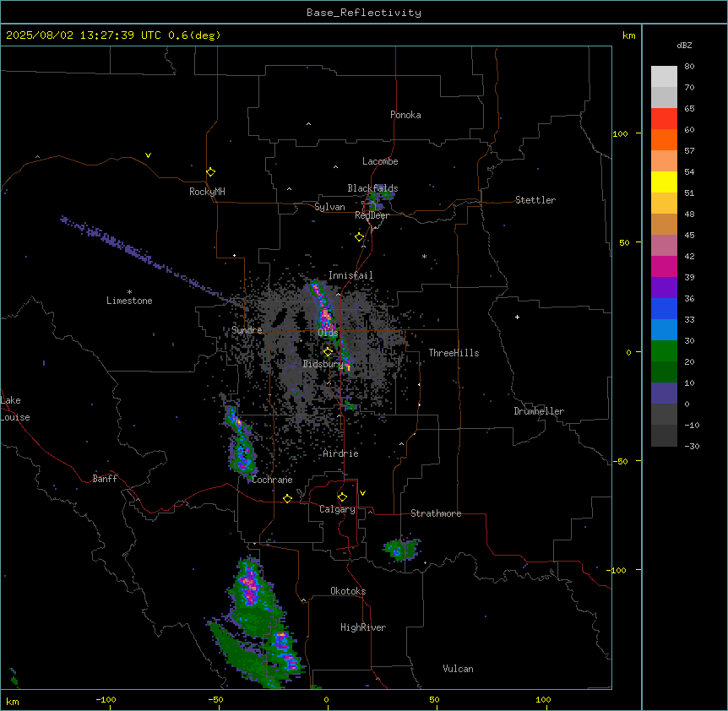Select the Sylvan map label
This screenshot has height=711, width=728.
click(x=329, y=207)
